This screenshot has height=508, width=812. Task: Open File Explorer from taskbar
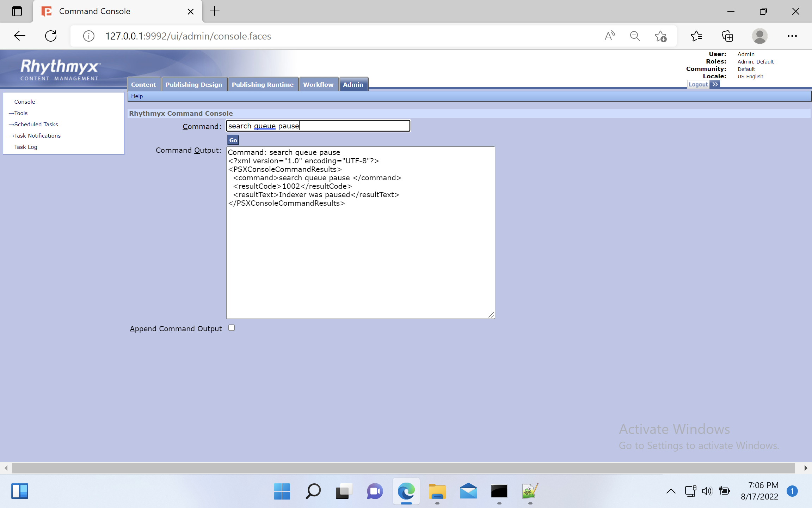[x=437, y=491]
